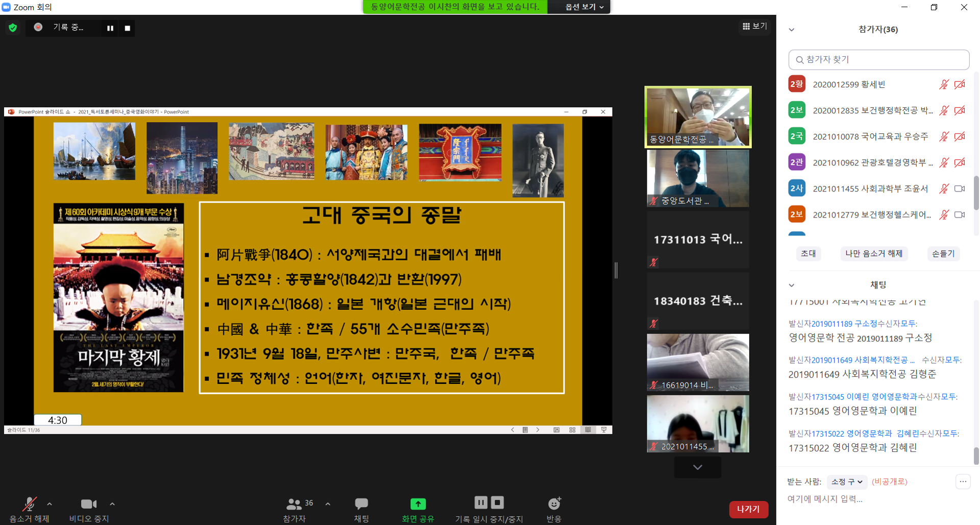Pause recording in the bottom toolbar
This screenshot has height=525, width=980.
pyautogui.click(x=481, y=503)
